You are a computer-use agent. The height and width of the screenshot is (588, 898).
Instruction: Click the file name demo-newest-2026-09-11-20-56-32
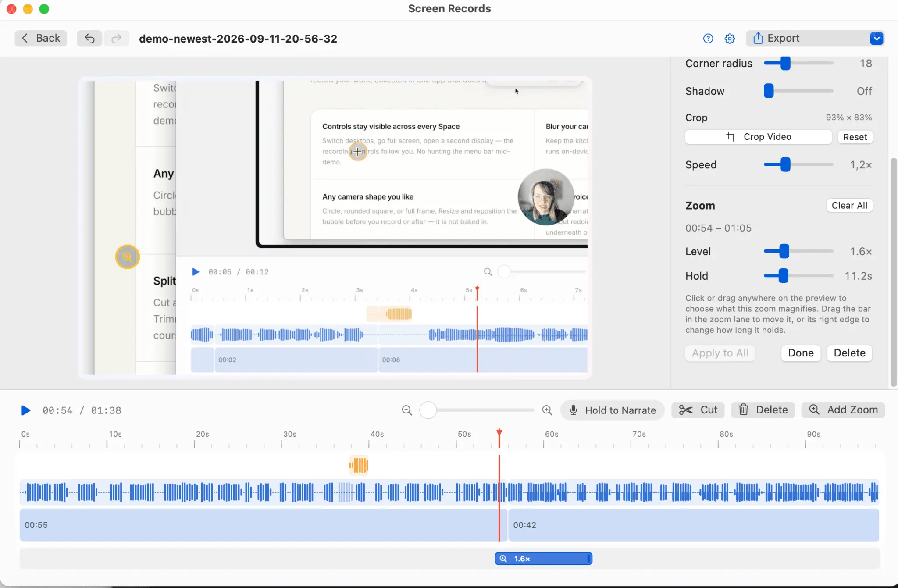tap(238, 39)
